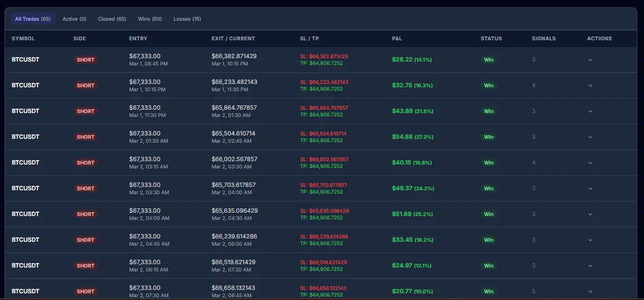This screenshot has width=644, height=300.
Task: Click the ACTIONS column header
Action: point(599,39)
